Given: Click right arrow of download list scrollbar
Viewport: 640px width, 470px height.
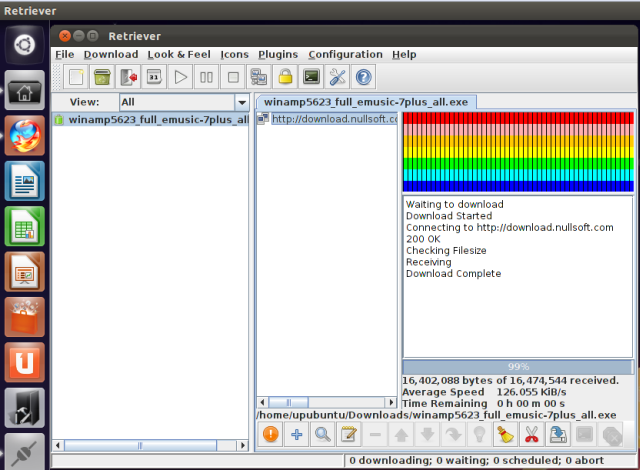Looking at the screenshot, I should (x=243, y=445).
